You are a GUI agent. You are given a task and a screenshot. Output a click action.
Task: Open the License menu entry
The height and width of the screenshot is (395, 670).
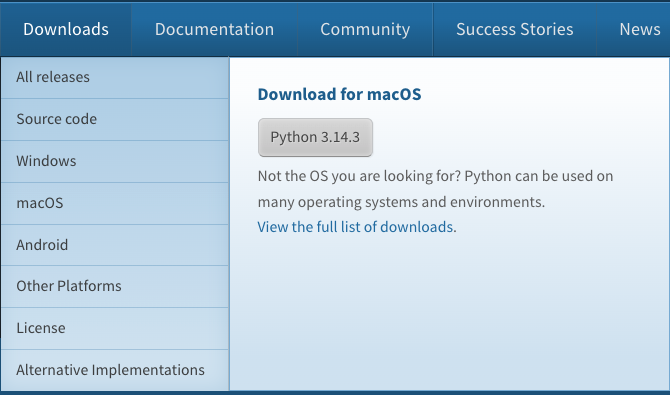point(115,328)
